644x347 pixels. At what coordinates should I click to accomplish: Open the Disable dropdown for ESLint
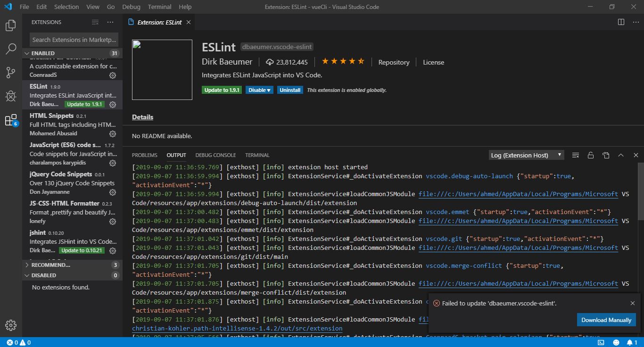[260, 90]
